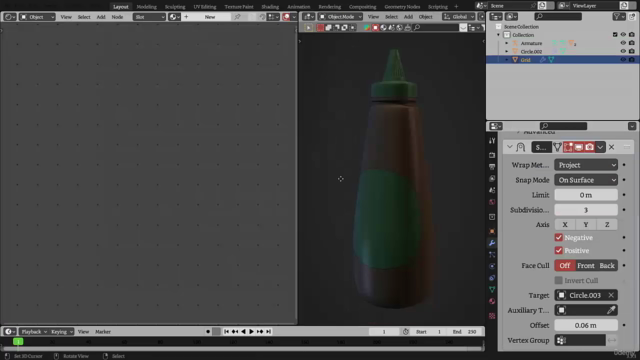
Task: Open the Node menu in node editor
Action: point(117,17)
